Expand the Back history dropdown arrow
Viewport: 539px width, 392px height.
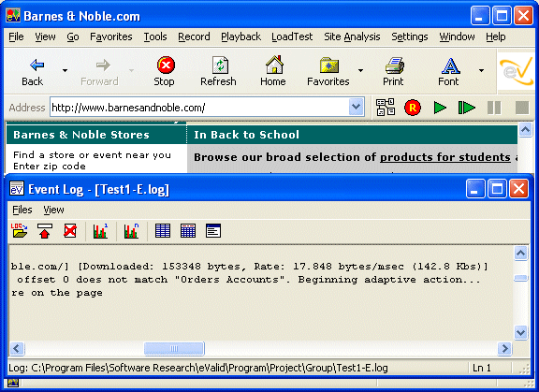tap(65, 71)
